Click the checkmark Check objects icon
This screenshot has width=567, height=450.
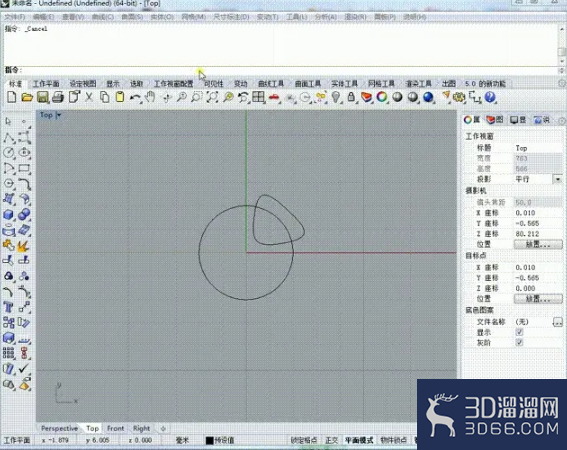tap(24, 369)
